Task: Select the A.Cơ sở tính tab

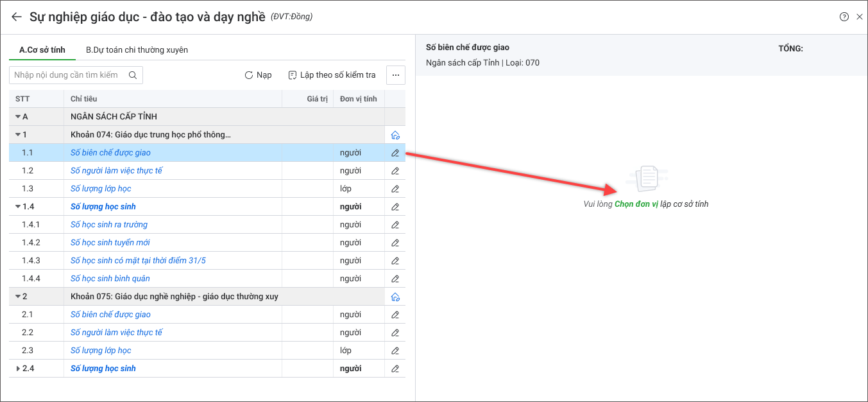Action: (42, 50)
